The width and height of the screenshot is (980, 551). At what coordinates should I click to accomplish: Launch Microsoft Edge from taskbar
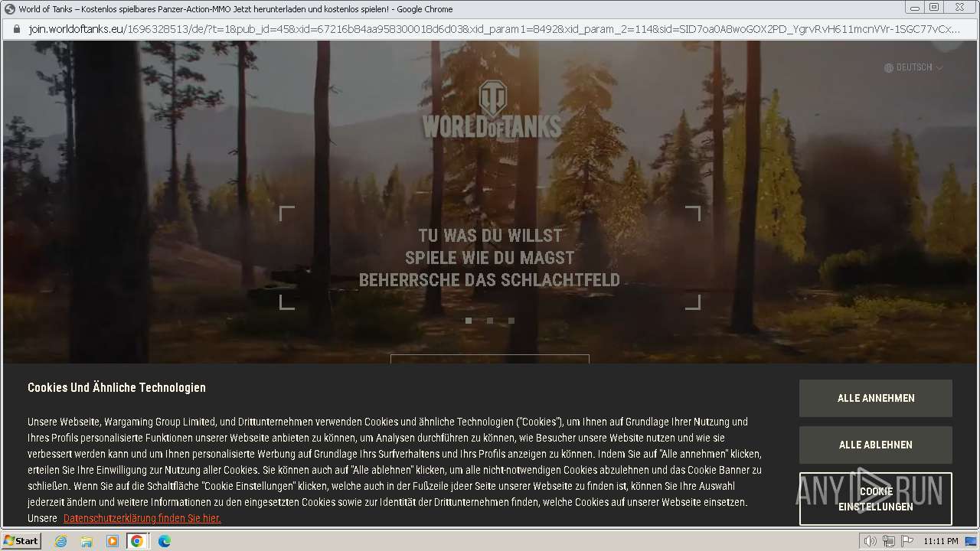pyautogui.click(x=164, y=541)
